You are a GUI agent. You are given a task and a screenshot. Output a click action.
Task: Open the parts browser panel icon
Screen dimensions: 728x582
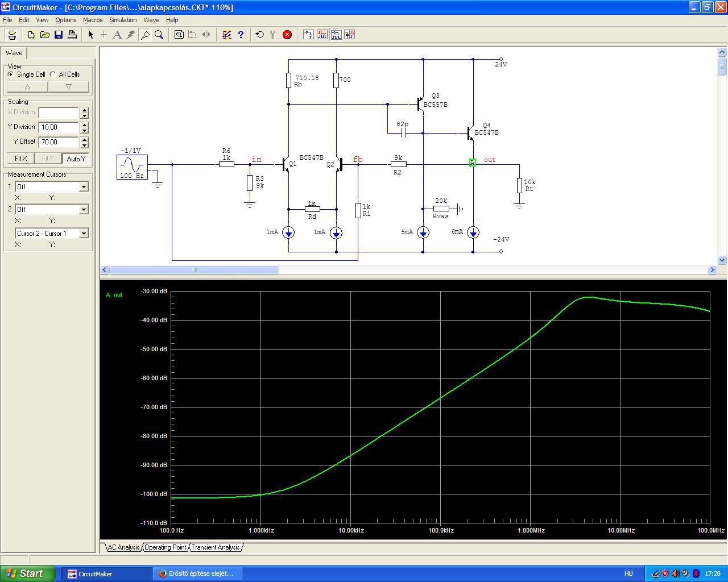click(x=12, y=35)
